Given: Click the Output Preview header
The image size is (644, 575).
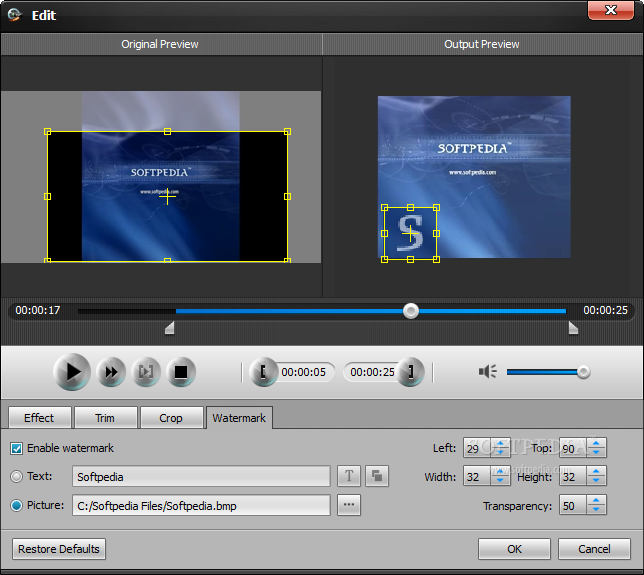Looking at the screenshot, I should 482,44.
